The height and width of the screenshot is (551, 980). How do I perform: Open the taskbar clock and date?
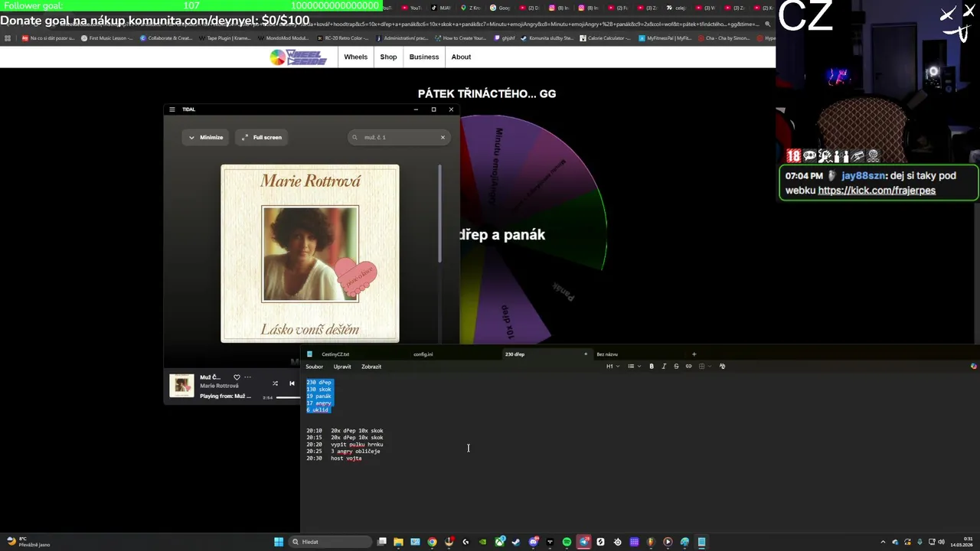[962, 542]
